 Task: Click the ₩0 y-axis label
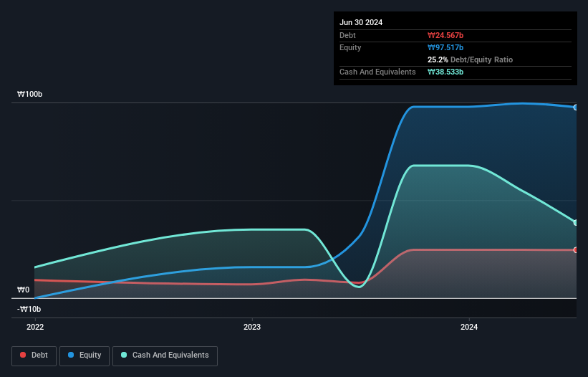click(x=23, y=290)
